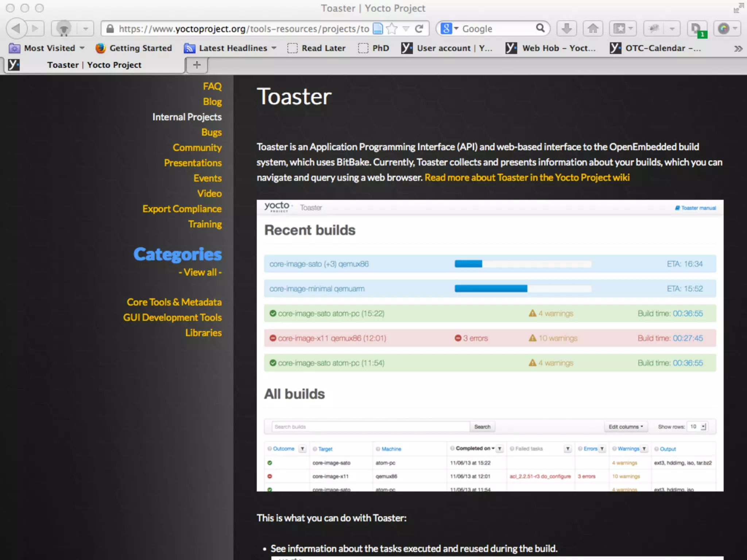The image size is (747, 560).
Task: Click the Google search magnifier icon
Action: [540, 28]
